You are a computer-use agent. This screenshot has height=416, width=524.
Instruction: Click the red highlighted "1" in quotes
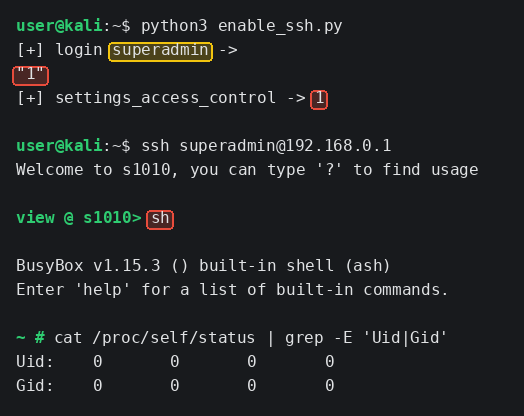(x=30, y=76)
